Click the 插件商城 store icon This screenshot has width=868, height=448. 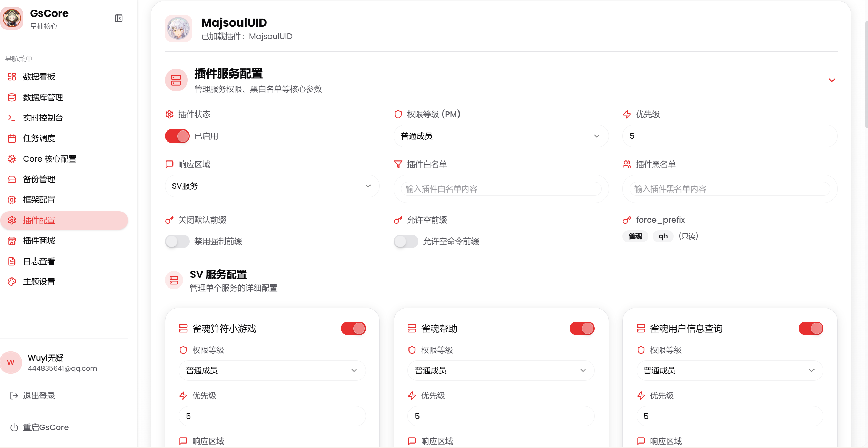click(12, 241)
